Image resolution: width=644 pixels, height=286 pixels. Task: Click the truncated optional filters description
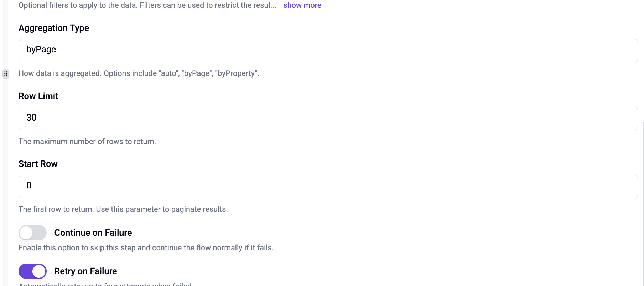pyautogui.click(x=147, y=5)
